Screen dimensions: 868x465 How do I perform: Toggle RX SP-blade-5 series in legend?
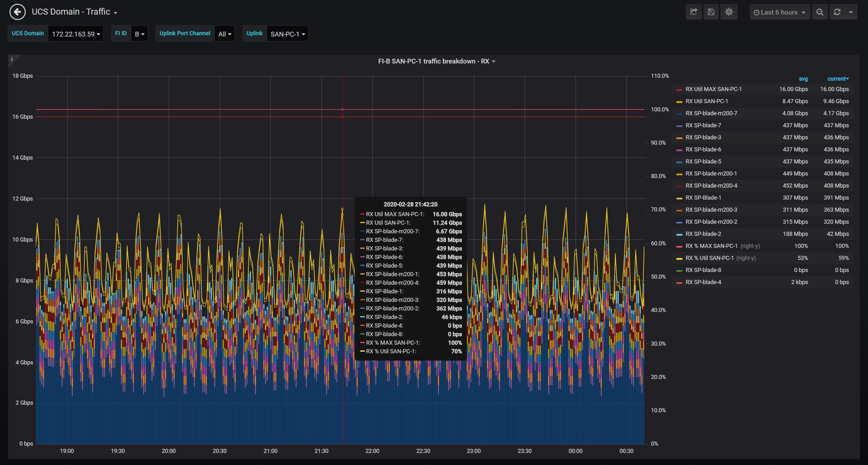[703, 161]
